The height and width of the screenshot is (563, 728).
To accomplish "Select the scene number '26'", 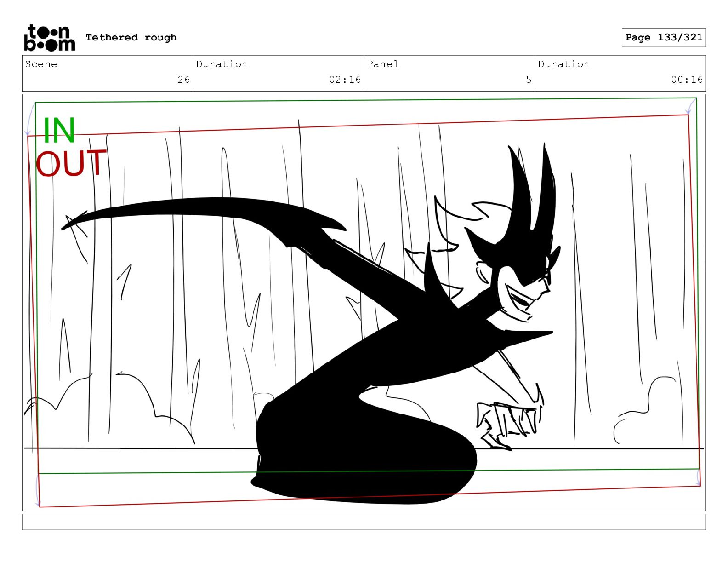I will (184, 80).
